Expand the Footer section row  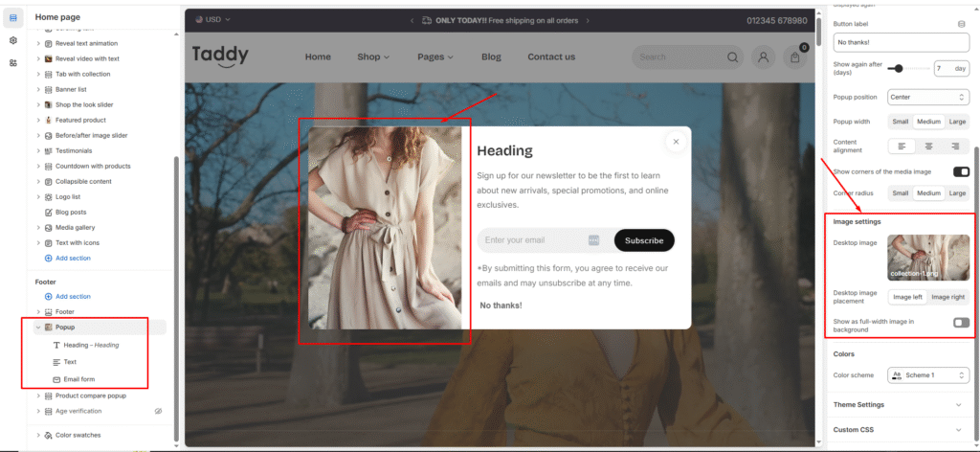38,311
